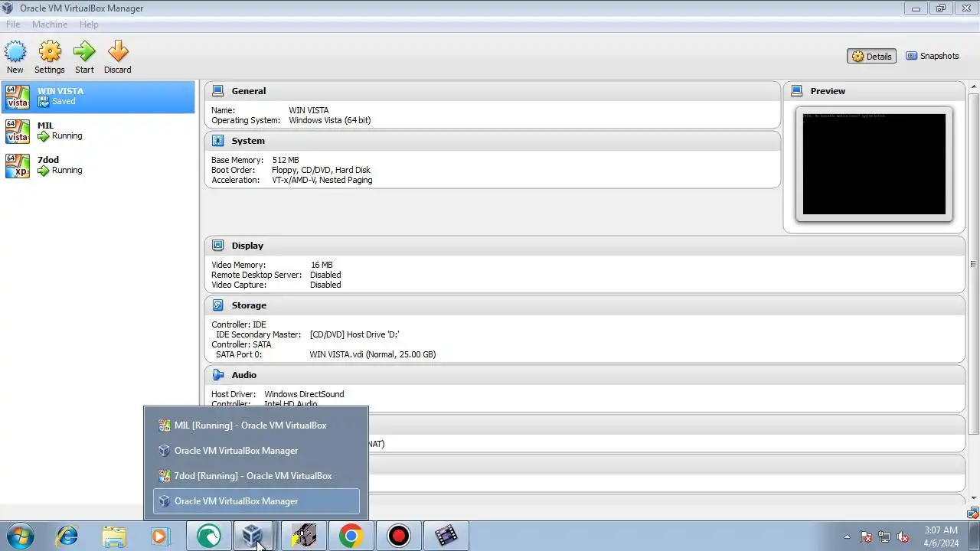Select highlighted Oracle VM VirtualBox Manager entry
Viewport: 980px width, 551px height.
(x=256, y=501)
